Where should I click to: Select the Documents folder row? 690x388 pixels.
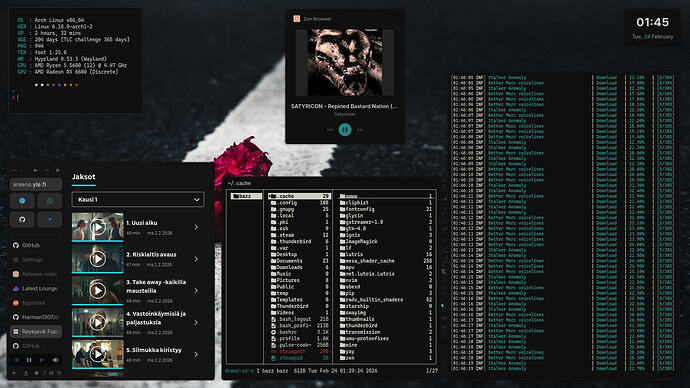click(x=299, y=261)
